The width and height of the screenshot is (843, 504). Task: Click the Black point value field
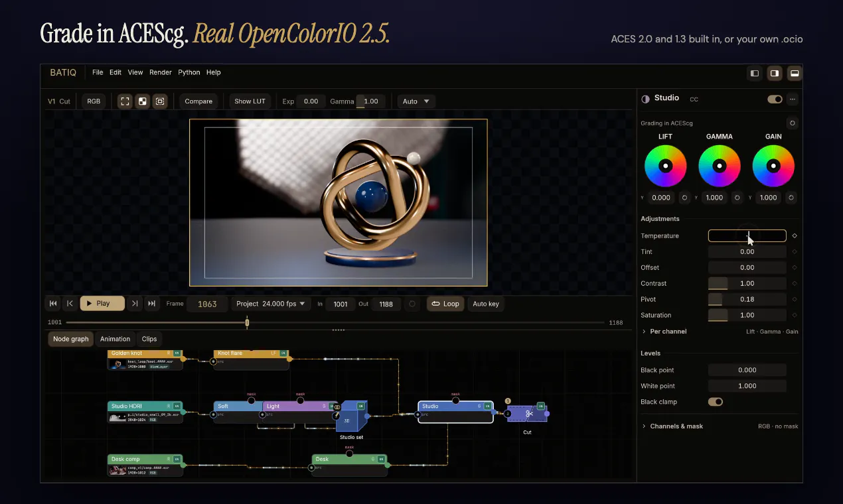coord(747,370)
